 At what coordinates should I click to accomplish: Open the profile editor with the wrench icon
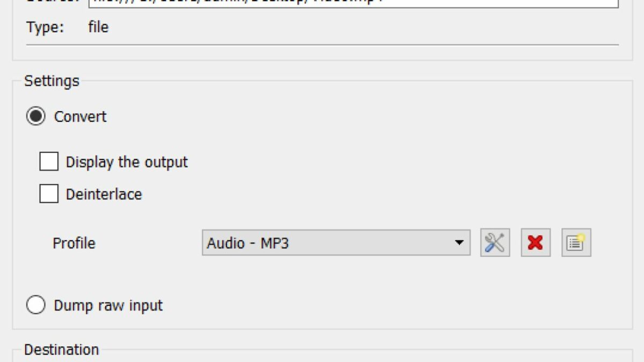pyautogui.click(x=495, y=242)
